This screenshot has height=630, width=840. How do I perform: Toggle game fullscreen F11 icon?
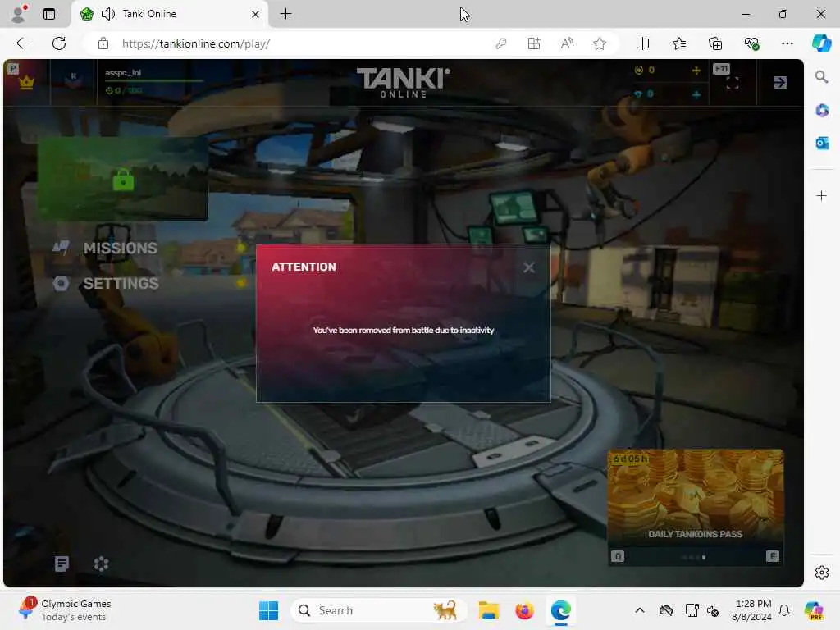(733, 83)
